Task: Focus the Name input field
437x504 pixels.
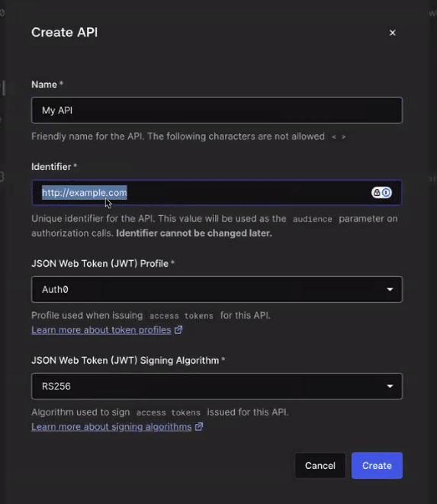Action: (217, 111)
